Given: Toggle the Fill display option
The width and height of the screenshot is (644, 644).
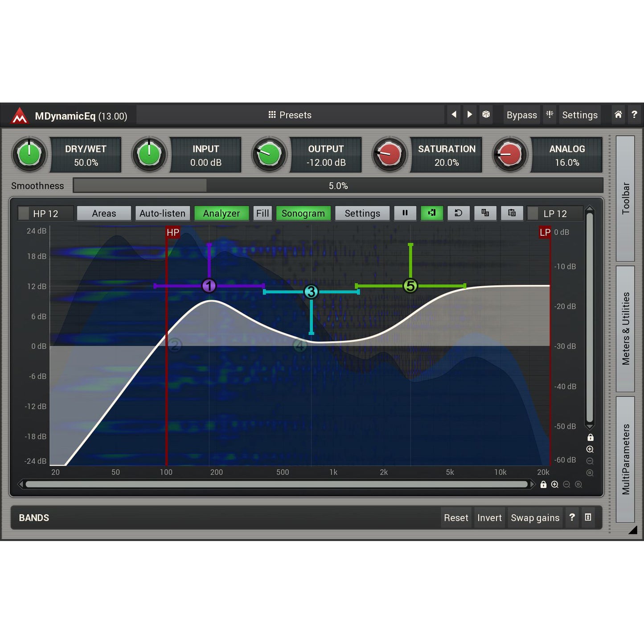Looking at the screenshot, I should (262, 213).
